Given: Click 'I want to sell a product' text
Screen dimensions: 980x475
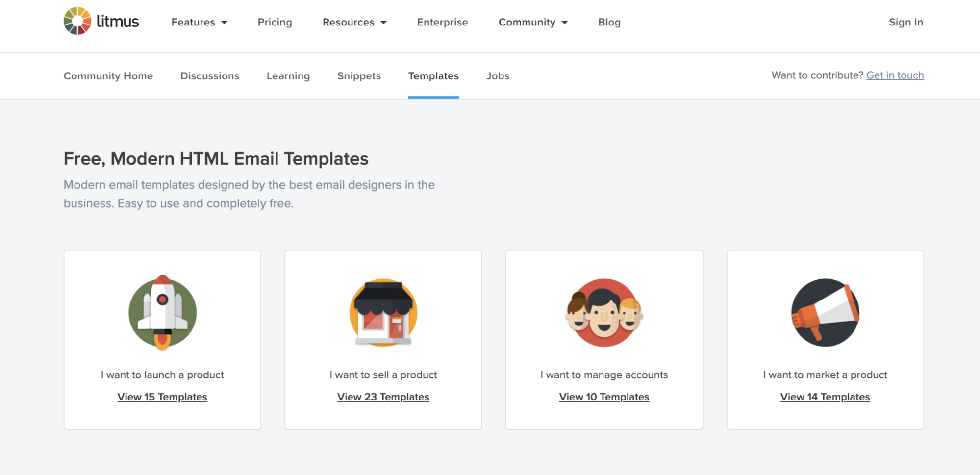Looking at the screenshot, I should (383, 375).
